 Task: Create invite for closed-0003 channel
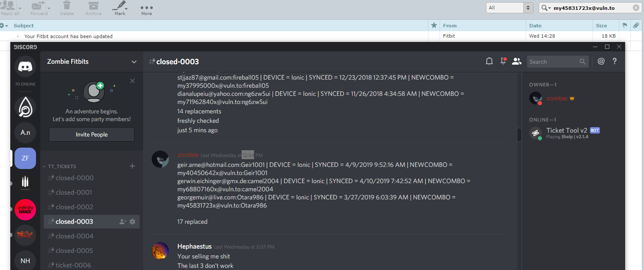coord(123,222)
